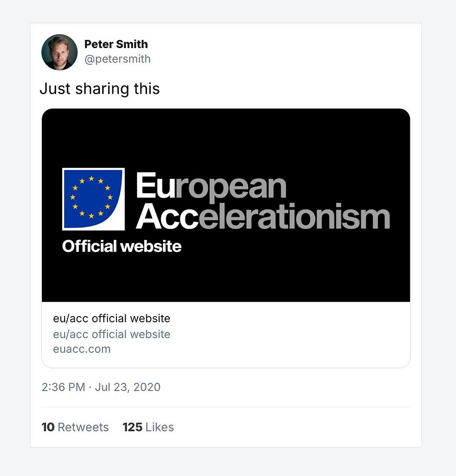The image size is (456, 476).
Task: Click the 2:36 PM timestamp
Action: click(63, 387)
